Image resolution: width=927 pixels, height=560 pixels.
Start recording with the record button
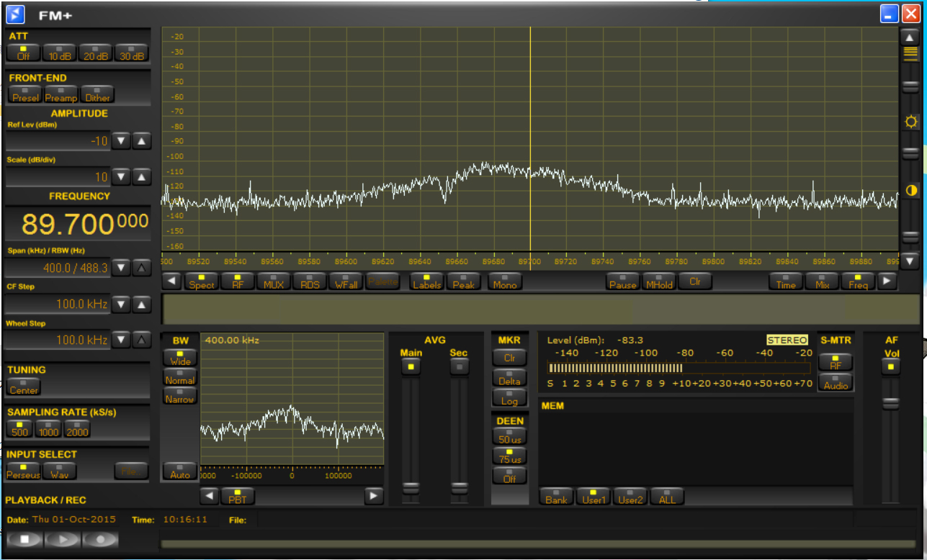coord(101,540)
